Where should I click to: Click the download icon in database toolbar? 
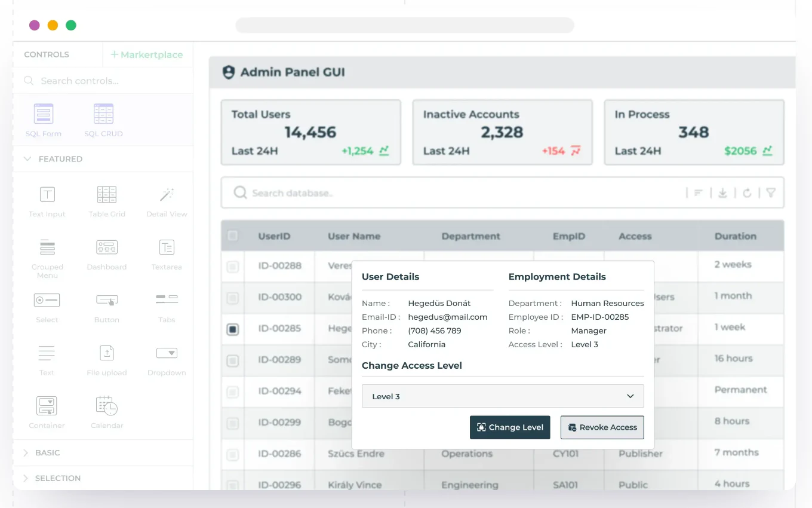click(x=722, y=193)
